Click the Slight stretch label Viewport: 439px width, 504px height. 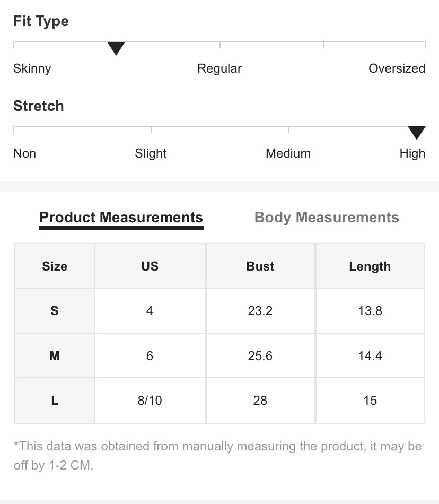point(151,153)
